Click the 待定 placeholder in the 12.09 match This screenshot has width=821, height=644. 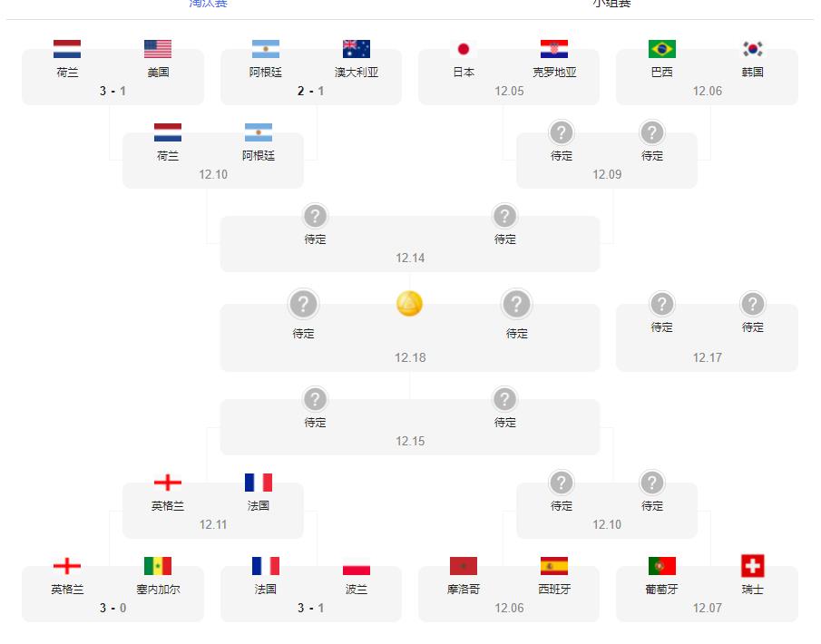[x=561, y=132]
